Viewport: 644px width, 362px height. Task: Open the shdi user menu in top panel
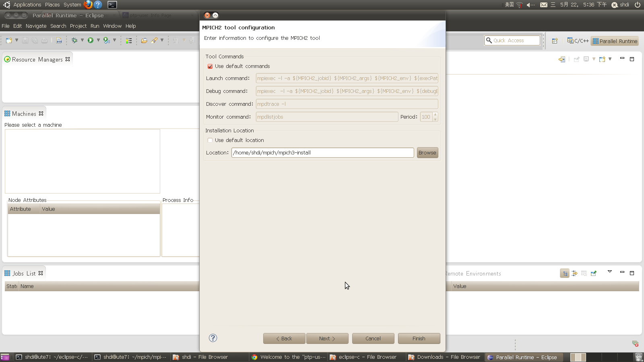point(620,5)
